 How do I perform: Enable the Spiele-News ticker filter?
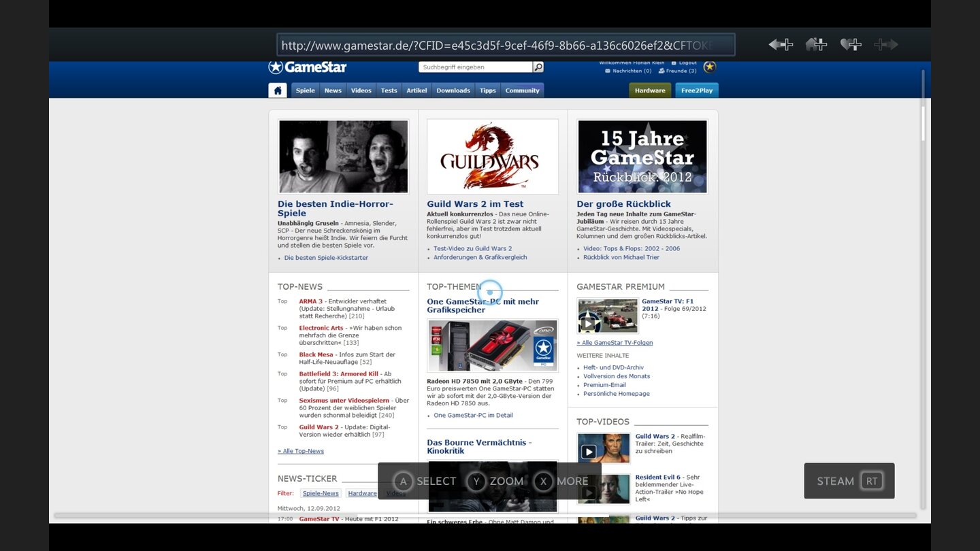point(320,492)
